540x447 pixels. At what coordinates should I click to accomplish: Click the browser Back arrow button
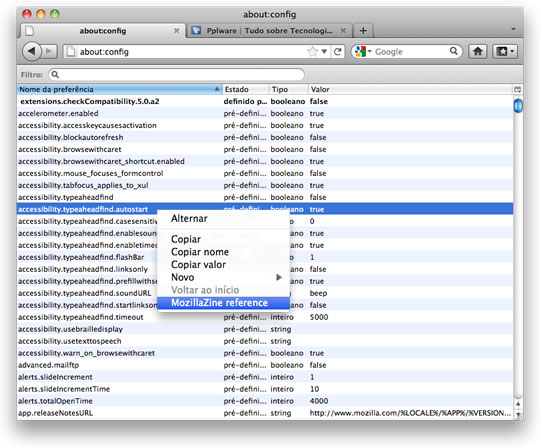pyautogui.click(x=32, y=51)
